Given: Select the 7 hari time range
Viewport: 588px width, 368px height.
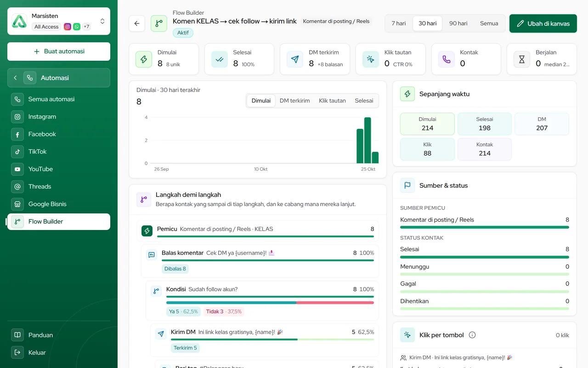Looking at the screenshot, I should point(399,23).
